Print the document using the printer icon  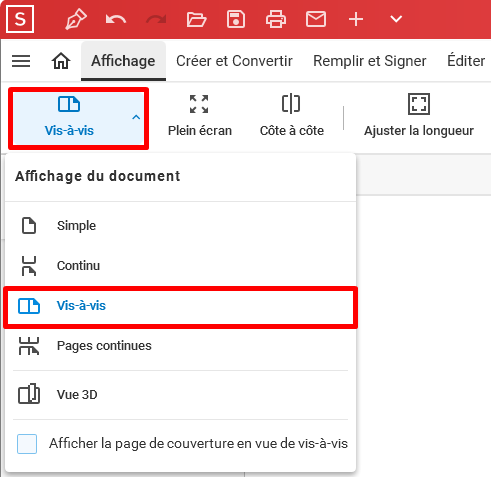276,19
